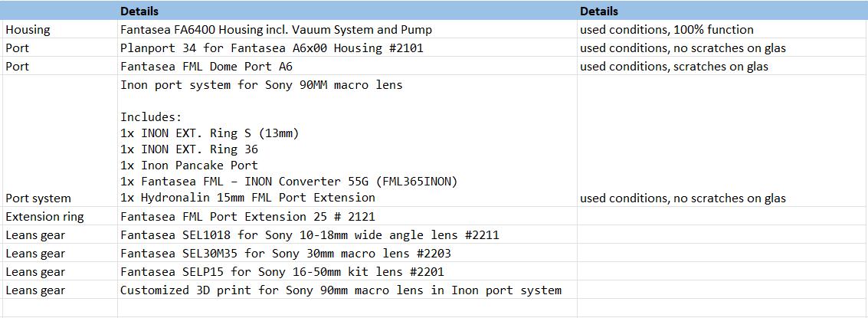Image resolution: width=868 pixels, height=318 pixels.
Task: Select the last Leans gear label cell
Action: coord(59,290)
